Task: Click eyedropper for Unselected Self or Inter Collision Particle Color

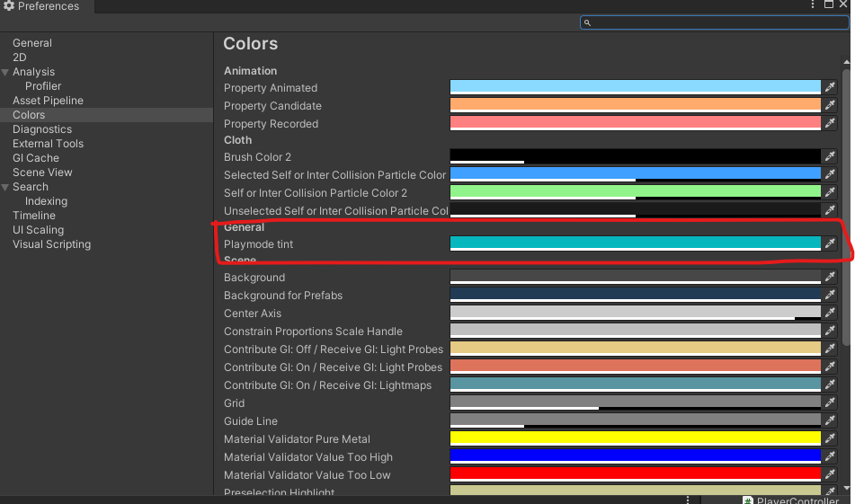Action: point(830,210)
